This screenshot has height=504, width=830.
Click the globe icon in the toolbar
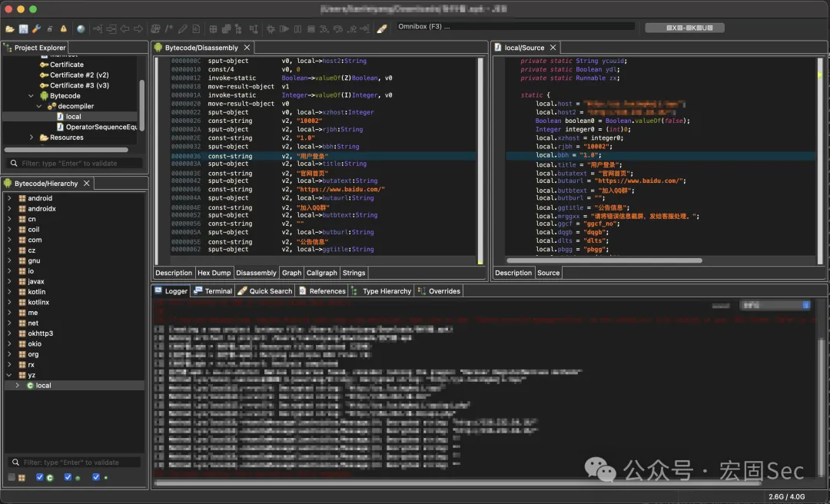[81, 28]
